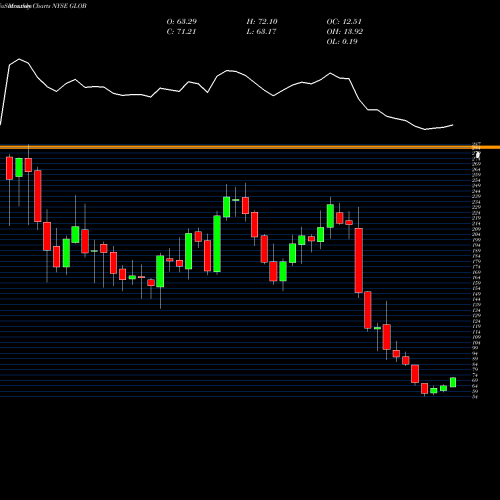This screenshot has width=500, height=500.
Task: Click the last green candlestick on the chart
Action: pyautogui.click(x=453, y=382)
